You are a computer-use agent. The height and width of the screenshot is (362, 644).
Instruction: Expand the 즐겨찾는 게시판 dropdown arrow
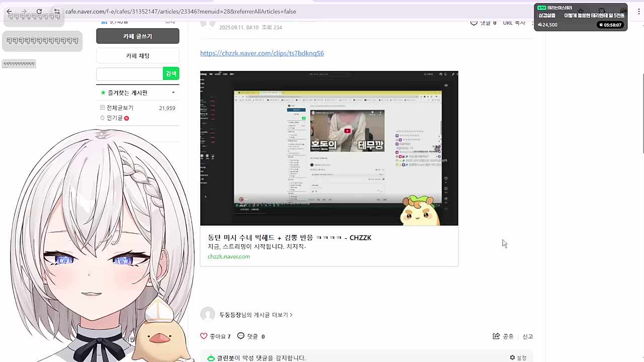click(173, 93)
